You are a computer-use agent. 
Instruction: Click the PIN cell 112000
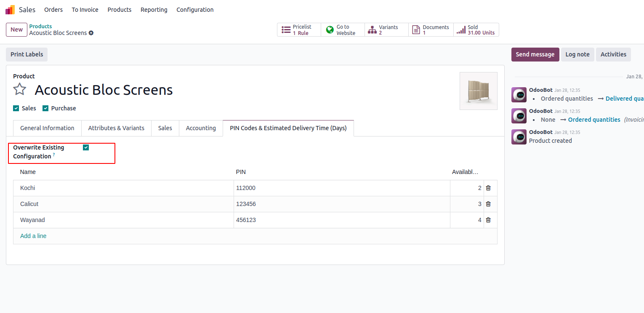click(x=342, y=188)
